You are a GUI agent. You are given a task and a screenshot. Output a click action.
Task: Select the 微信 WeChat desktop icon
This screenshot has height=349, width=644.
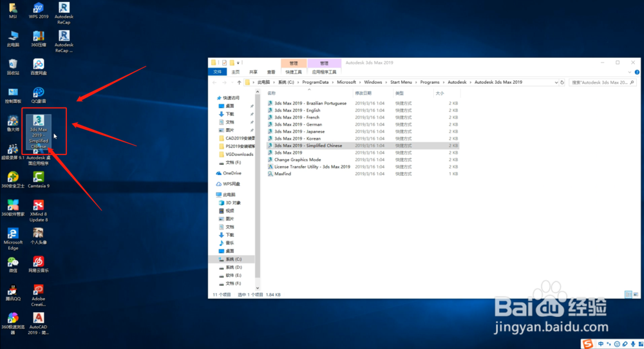tap(13, 265)
